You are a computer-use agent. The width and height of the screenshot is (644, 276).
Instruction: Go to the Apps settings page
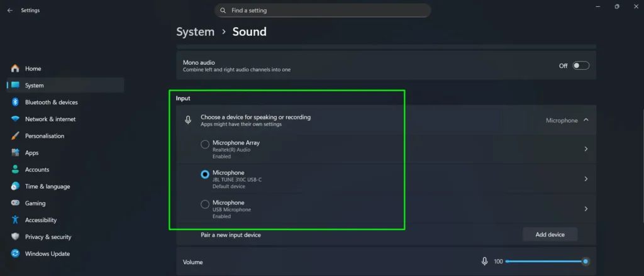click(x=65, y=153)
